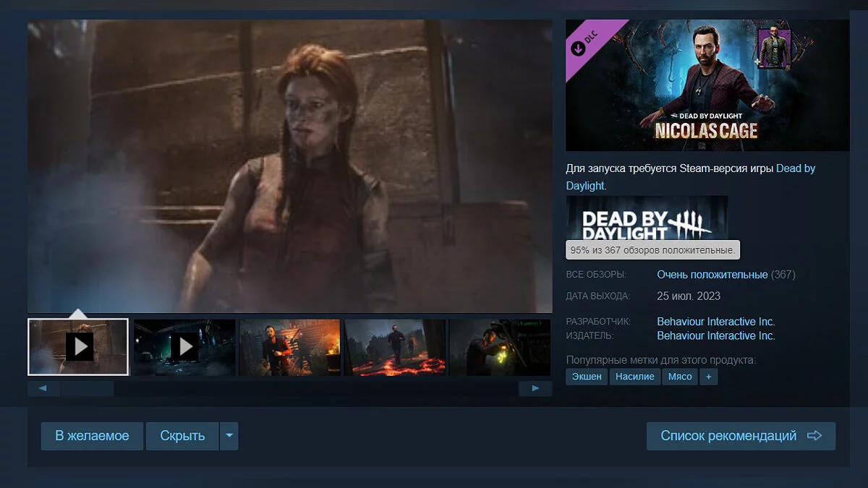Click the DLC download badge icon
The image size is (868, 488).
coord(579,48)
